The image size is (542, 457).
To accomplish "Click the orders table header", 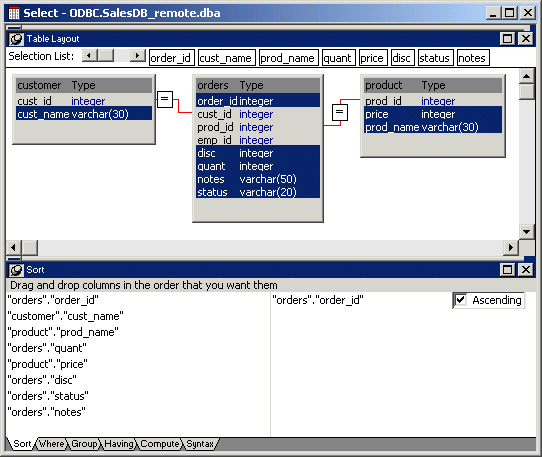I will click(x=258, y=85).
